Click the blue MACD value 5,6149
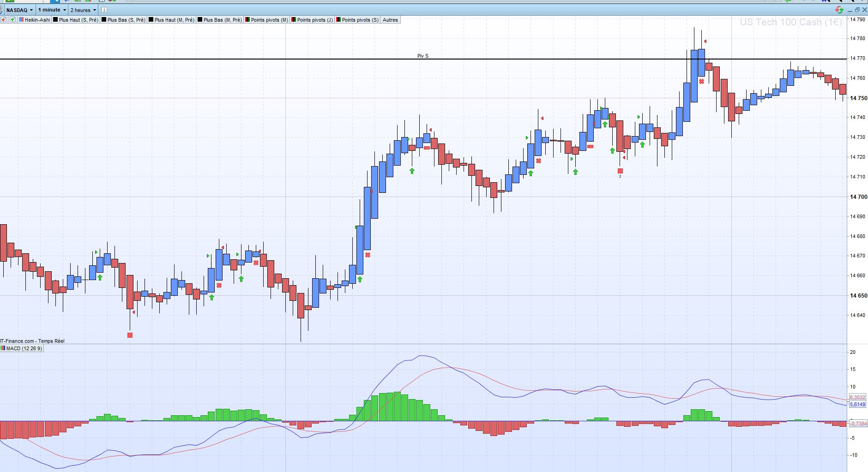This screenshot has height=472, width=868. (x=857, y=404)
